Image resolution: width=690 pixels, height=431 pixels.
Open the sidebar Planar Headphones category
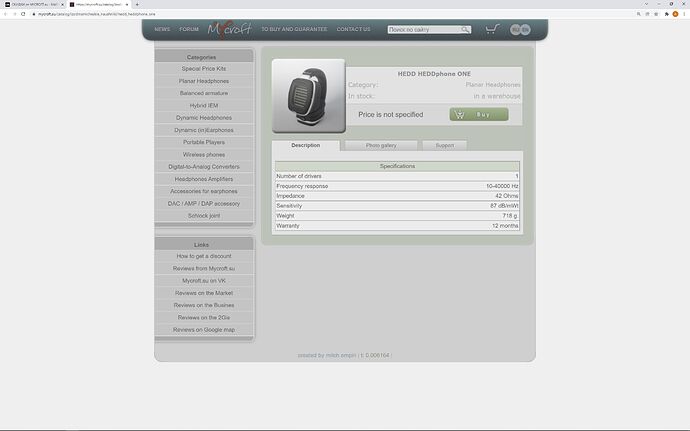point(204,81)
